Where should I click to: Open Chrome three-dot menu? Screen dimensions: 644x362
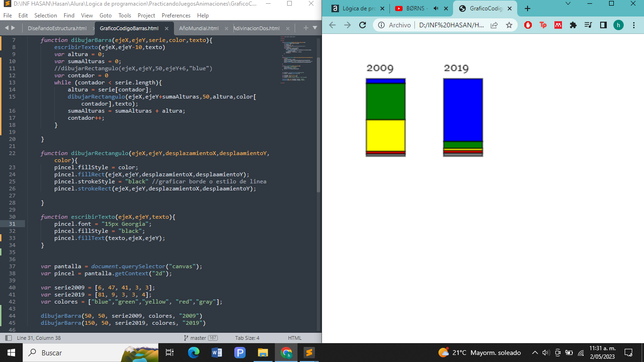(634, 25)
